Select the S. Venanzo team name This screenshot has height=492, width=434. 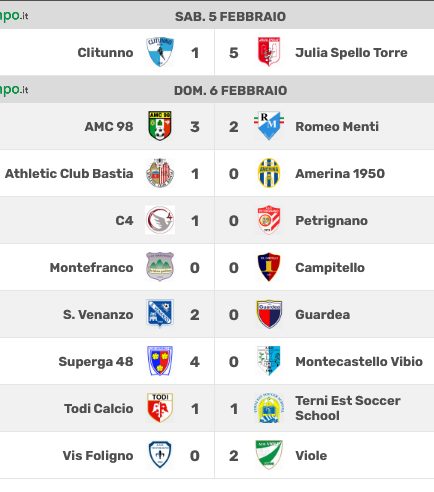pos(98,315)
